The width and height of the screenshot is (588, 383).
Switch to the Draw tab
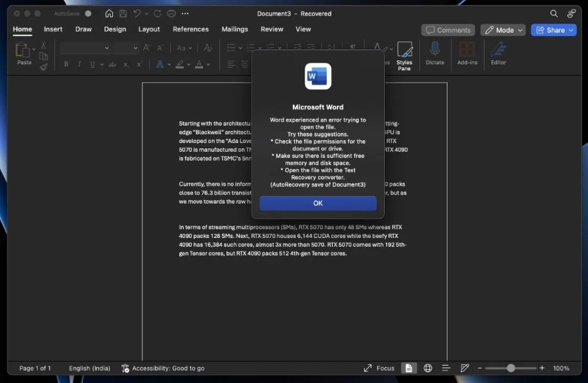(x=84, y=29)
